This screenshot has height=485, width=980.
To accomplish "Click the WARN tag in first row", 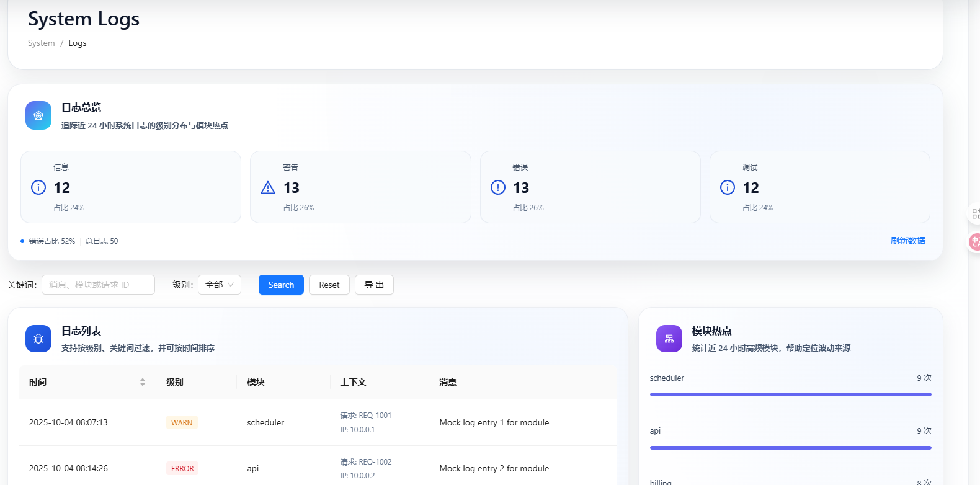I will 182,422.
